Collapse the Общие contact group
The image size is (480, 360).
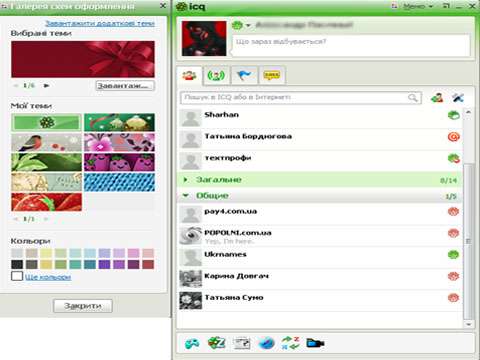click(x=186, y=196)
